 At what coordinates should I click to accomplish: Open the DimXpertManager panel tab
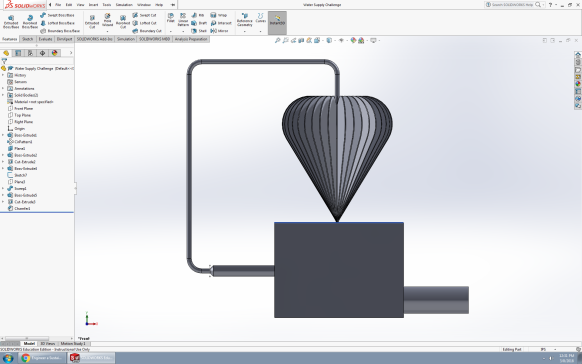(x=42, y=53)
